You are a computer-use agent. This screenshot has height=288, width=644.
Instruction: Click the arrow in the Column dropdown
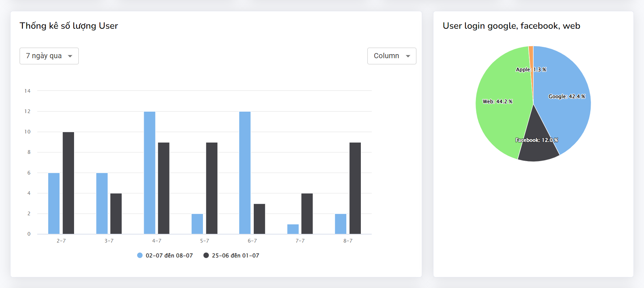(408, 56)
